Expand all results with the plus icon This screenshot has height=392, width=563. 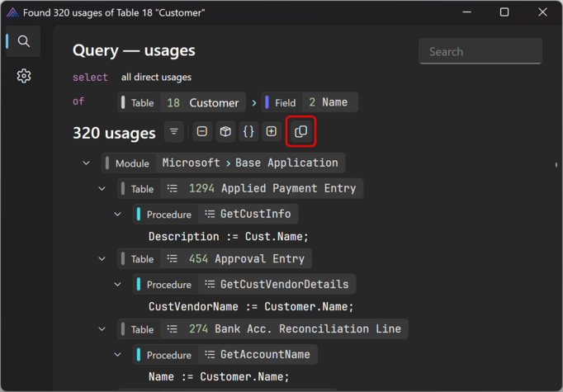272,132
